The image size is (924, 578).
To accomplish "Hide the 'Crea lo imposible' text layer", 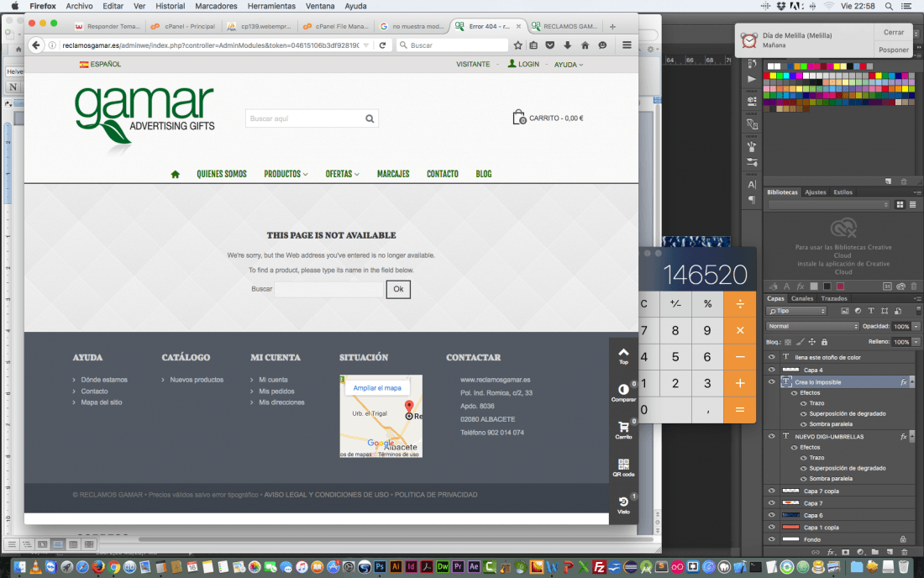I will pyautogui.click(x=771, y=382).
